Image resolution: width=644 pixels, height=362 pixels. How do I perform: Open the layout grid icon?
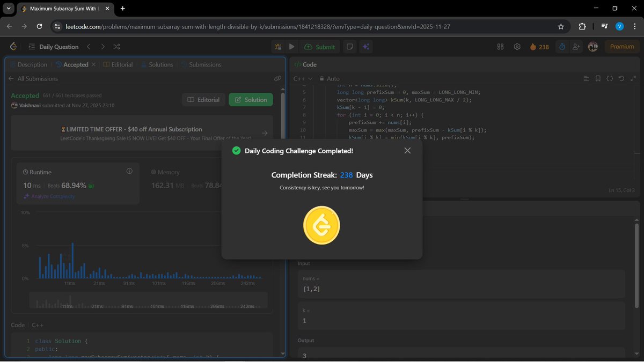coord(501,47)
